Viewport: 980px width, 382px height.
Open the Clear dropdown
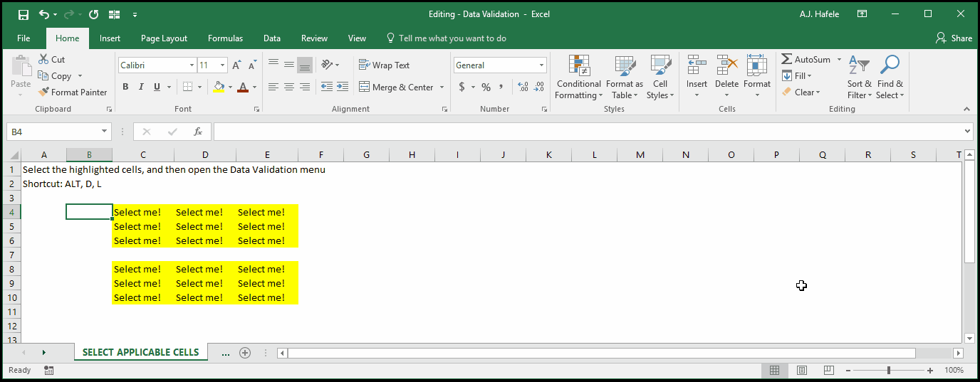(801, 92)
